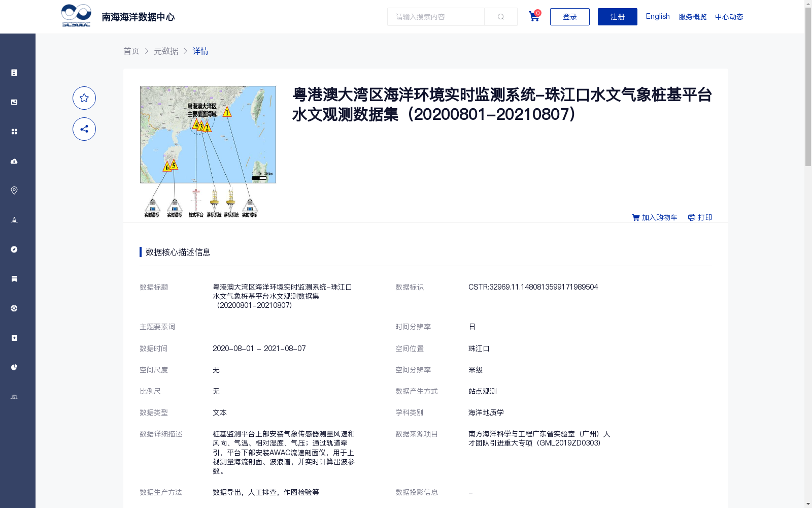Screen dimensions: 812x508
Task: Click the SCSODC site logo
Action: click(x=76, y=16)
